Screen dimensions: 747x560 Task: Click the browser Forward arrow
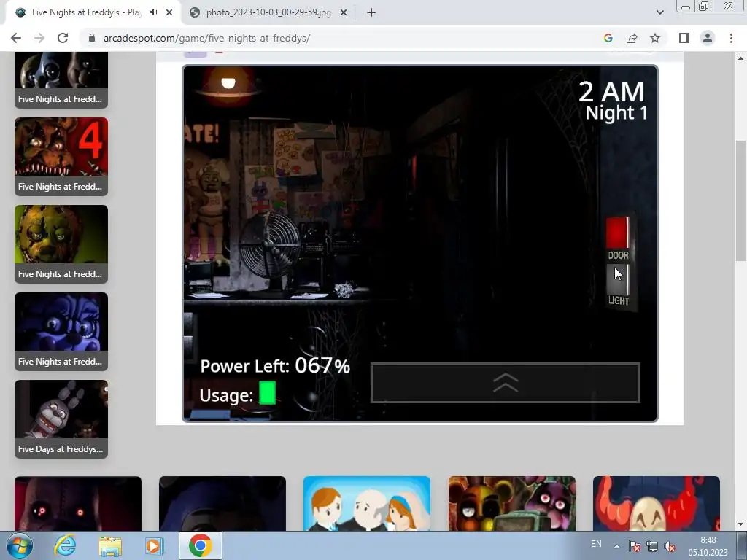click(39, 38)
